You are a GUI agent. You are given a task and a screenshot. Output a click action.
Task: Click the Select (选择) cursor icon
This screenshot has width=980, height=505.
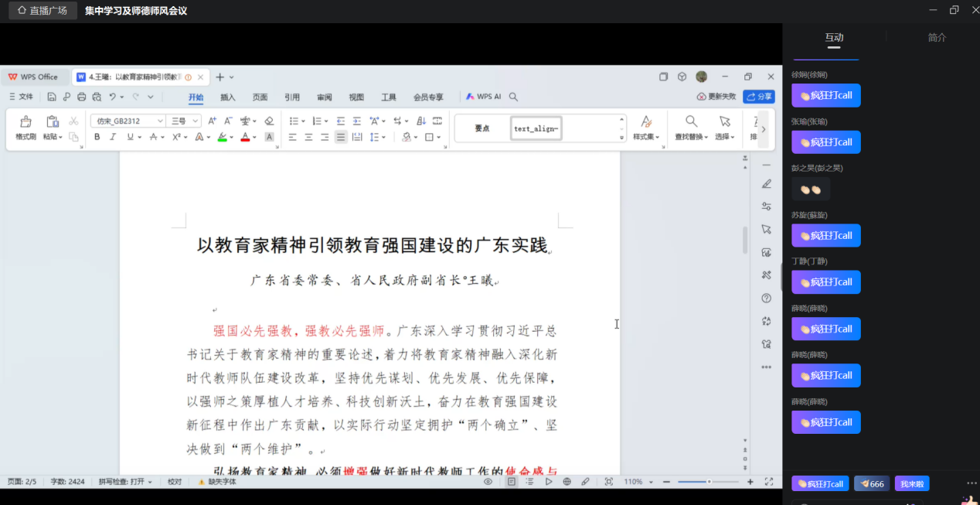(x=724, y=121)
